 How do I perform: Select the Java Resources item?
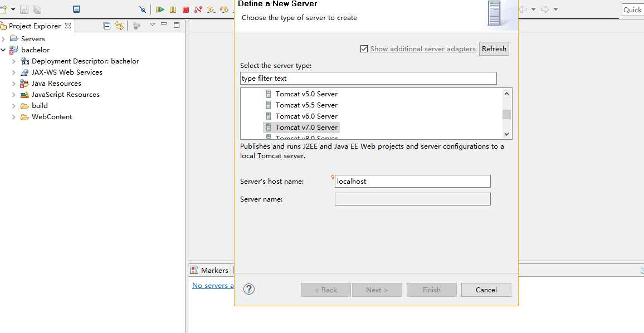click(56, 84)
